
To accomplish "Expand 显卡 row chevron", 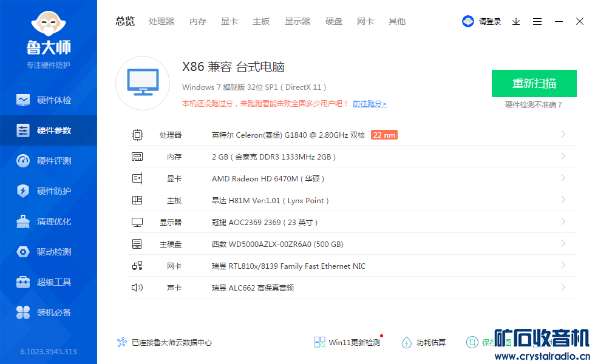I will click(x=563, y=178).
